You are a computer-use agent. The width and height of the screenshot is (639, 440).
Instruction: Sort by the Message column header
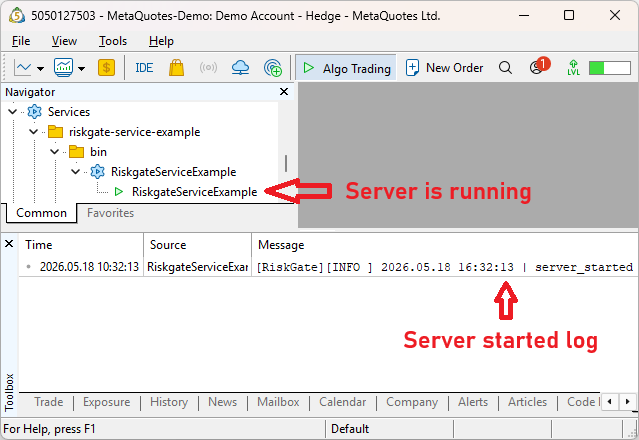(444, 245)
